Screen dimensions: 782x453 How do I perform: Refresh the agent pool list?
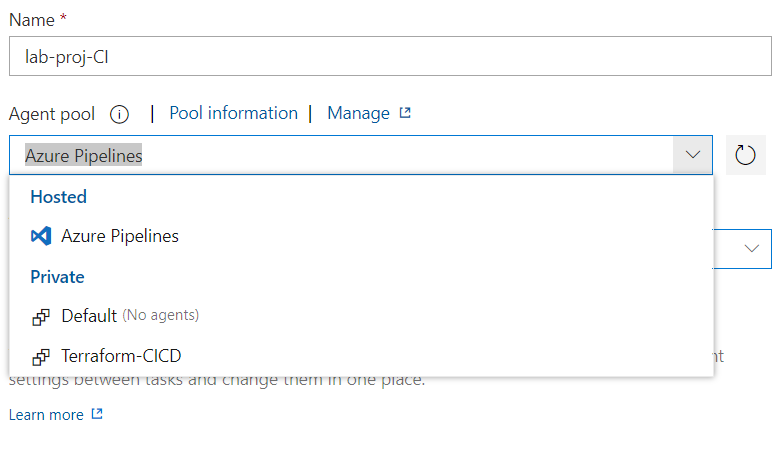click(x=746, y=155)
